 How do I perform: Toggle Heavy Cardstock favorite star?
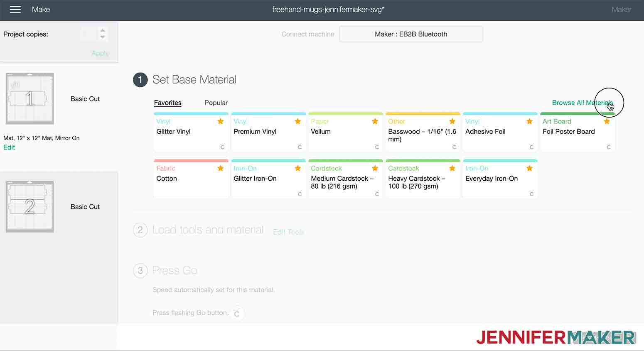[x=452, y=168]
